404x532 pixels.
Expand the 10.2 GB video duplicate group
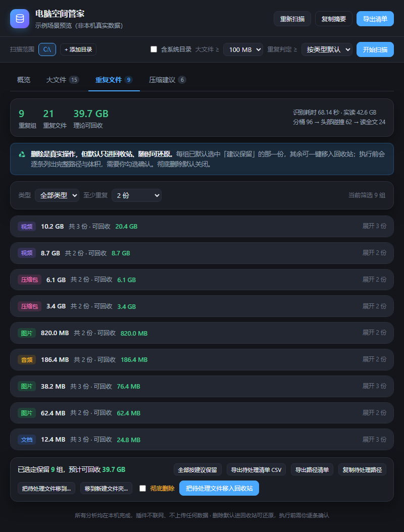202,226
